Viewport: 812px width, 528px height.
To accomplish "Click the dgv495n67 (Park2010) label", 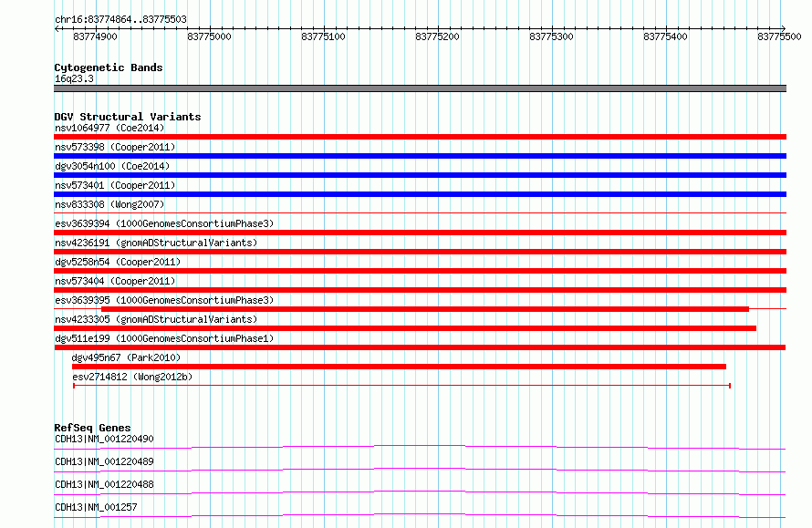I will pos(126,357).
